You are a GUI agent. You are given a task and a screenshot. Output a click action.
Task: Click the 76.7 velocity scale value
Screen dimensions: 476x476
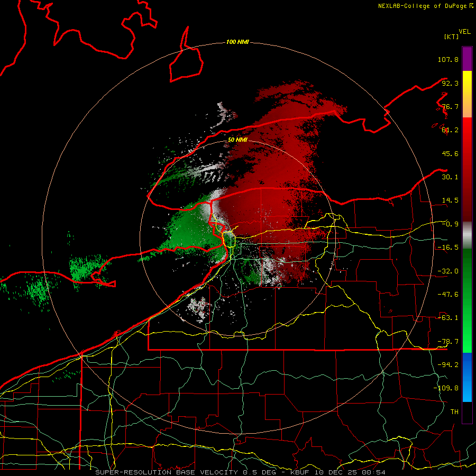450,106
